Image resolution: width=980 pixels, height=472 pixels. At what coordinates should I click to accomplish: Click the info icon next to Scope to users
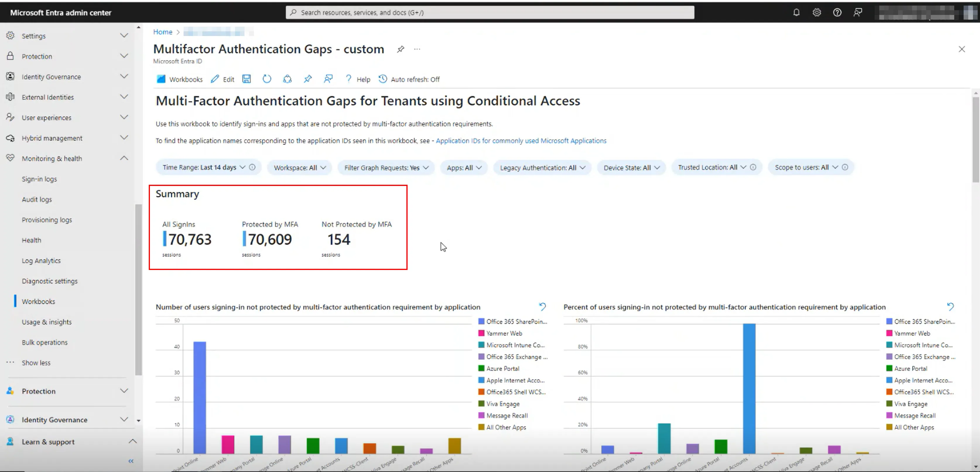pyautogui.click(x=845, y=167)
